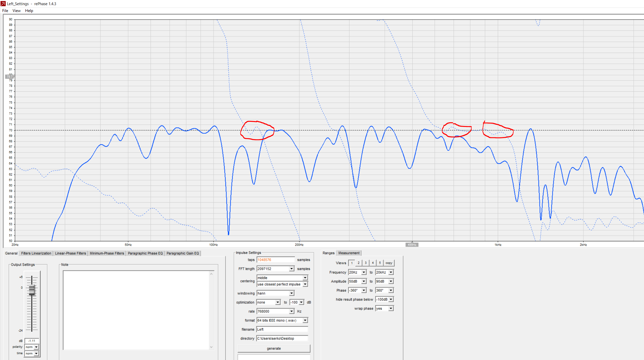Click the directory path field
This screenshot has width=644, height=360.
[282, 338]
